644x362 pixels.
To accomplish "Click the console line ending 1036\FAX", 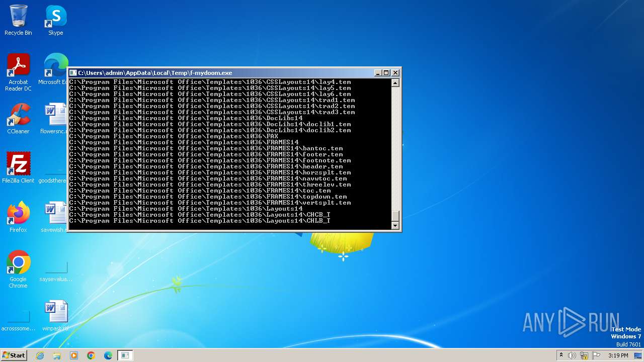I will (x=174, y=136).
